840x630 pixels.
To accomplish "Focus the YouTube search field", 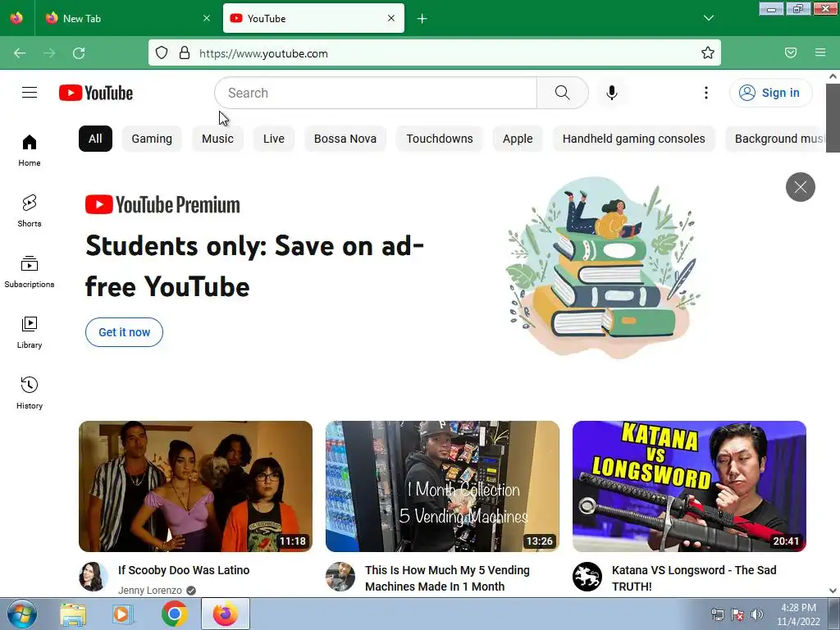I will (376, 93).
